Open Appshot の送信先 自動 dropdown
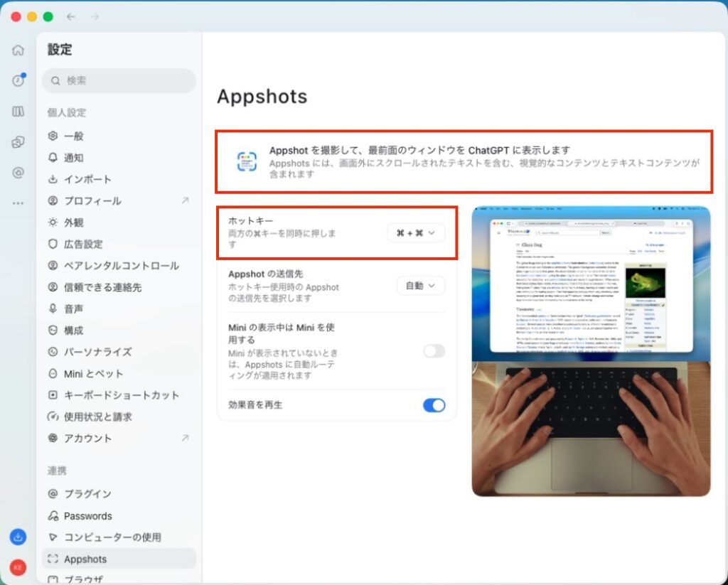The height and width of the screenshot is (585, 728). coord(421,286)
